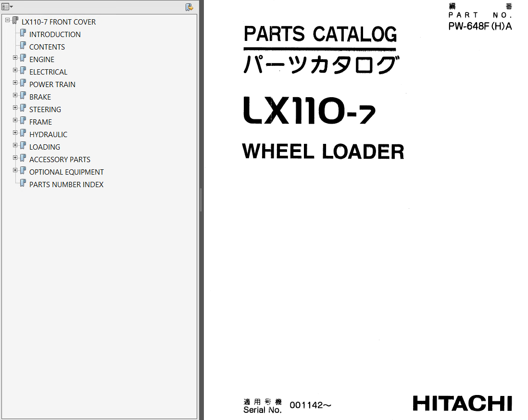Click the Serial No. label
This screenshot has width=528, height=420.
pyautogui.click(x=262, y=410)
